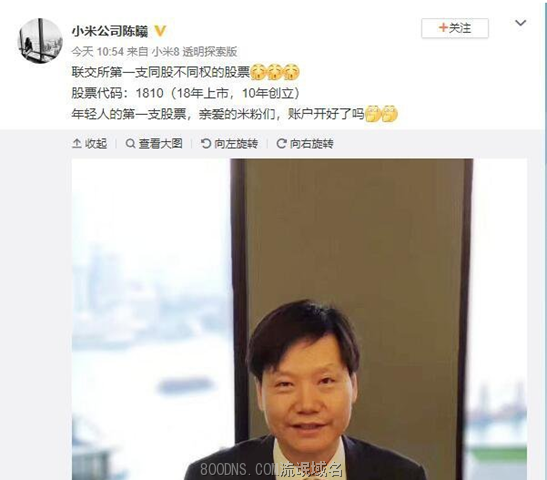Click the last emoji after 账户开好了吗
The width and height of the screenshot is (547, 480).
tap(390, 114)
